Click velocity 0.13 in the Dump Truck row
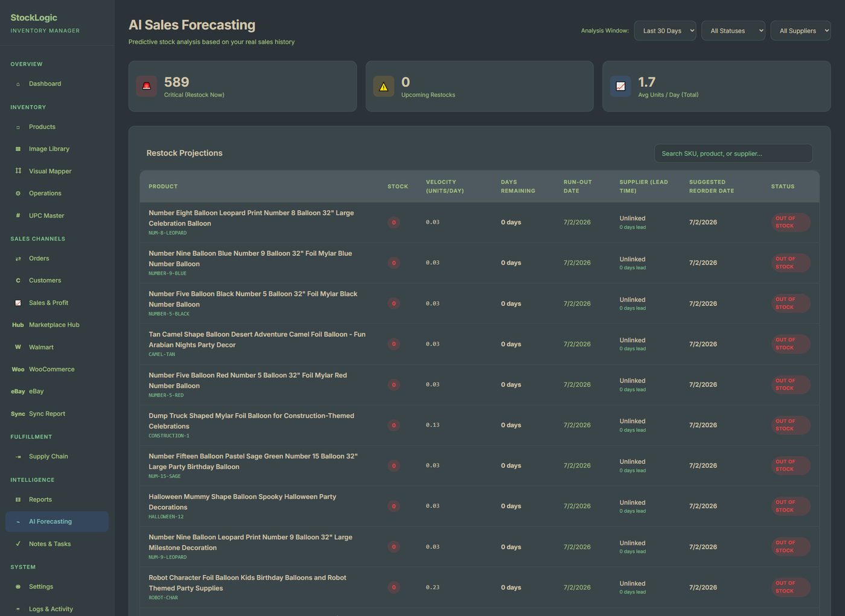The width and height of the screenshot is (845, 616). click(x=433, y=425)
